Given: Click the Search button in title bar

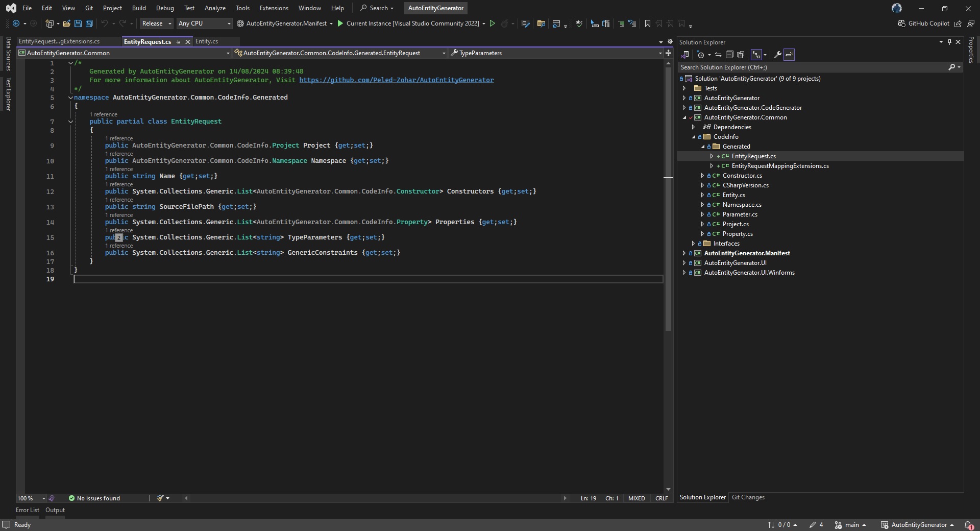Looking at the screenshot, I should click(x=377, y=8).
